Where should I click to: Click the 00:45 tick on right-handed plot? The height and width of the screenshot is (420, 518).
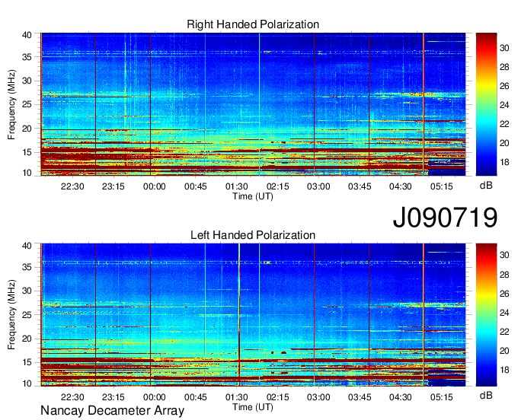coord(196,186)
